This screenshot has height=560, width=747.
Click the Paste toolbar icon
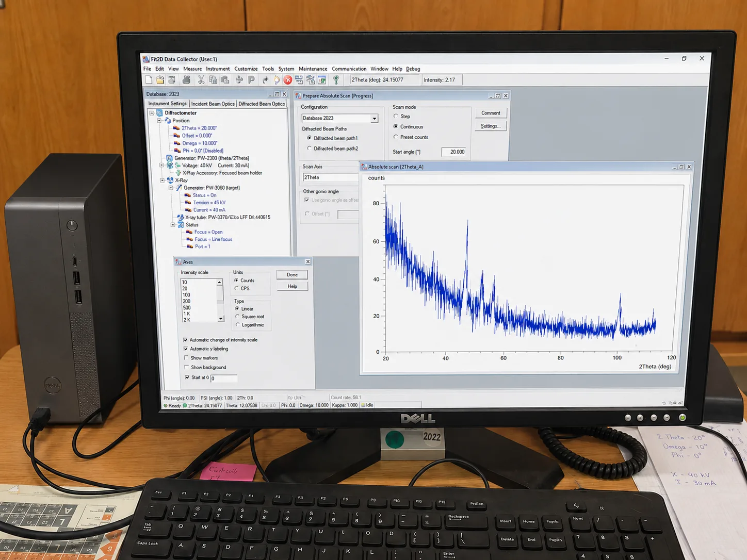[x=225, y=80]
